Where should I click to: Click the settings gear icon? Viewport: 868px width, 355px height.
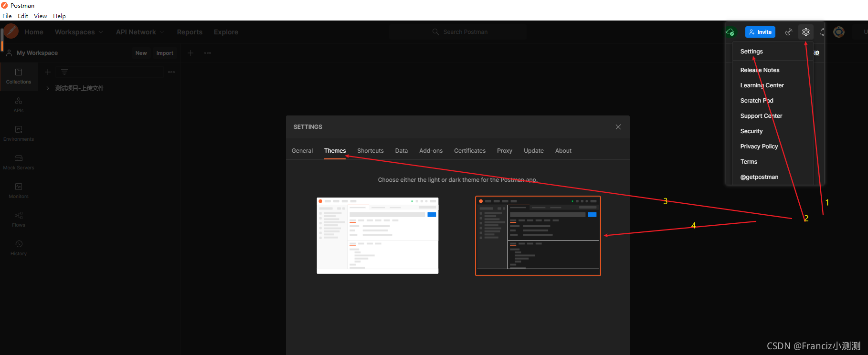(806, 32)
